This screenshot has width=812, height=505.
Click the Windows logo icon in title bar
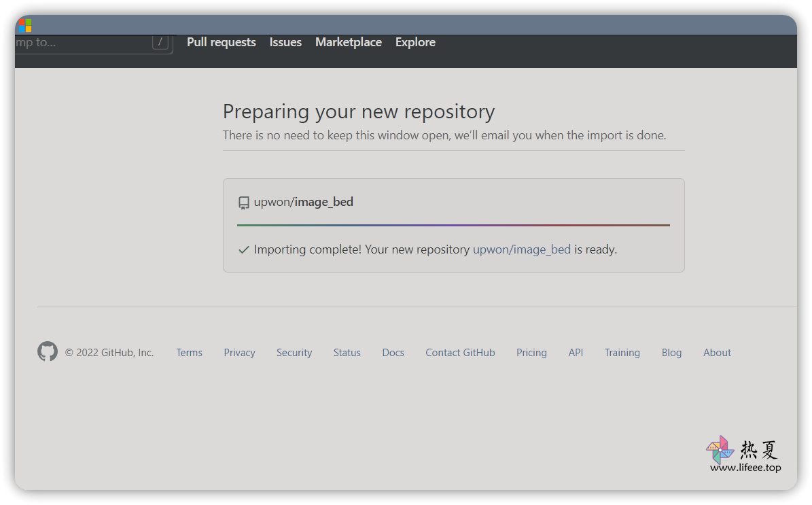coord(25,25)
